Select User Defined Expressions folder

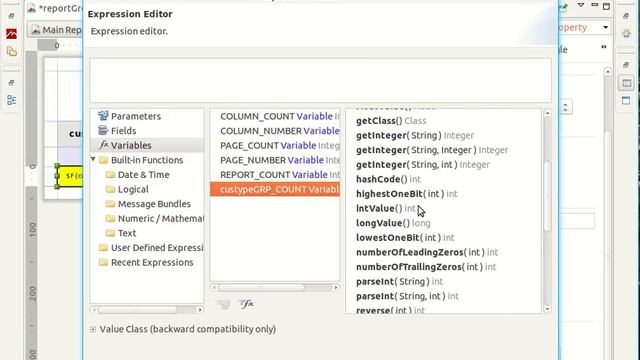click(x=157, y=248)
